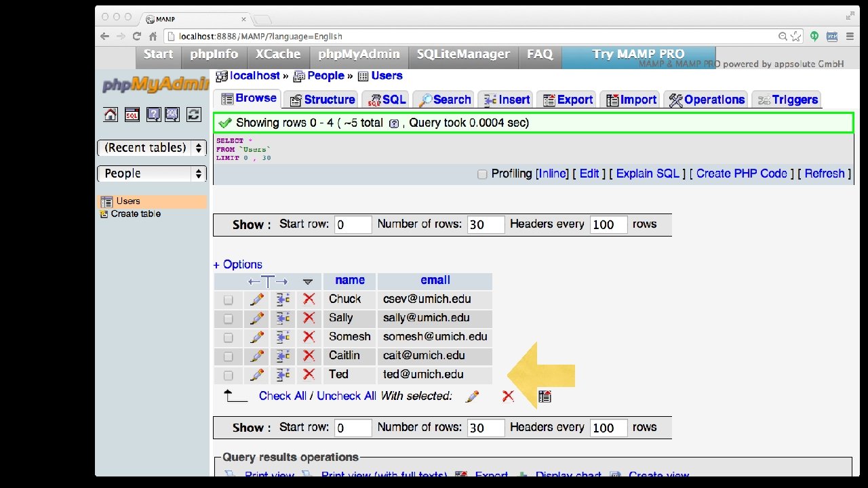Delete the Somesh row with red X
Screen dimensions: 868x488
pos(309,337)
